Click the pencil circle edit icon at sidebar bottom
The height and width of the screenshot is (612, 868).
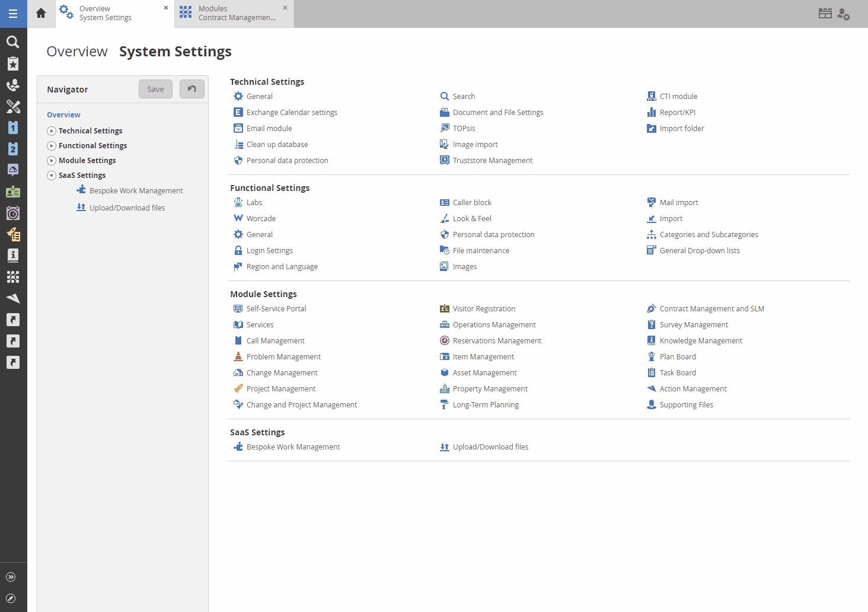11,598
